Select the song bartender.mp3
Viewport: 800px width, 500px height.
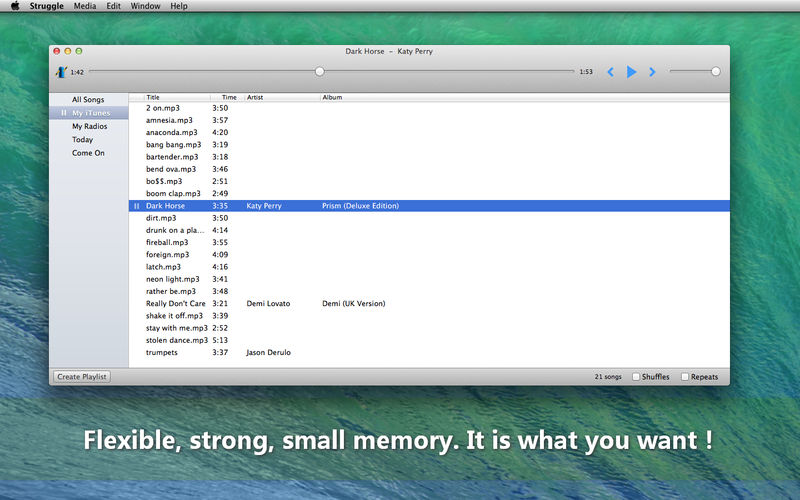click(x=172, y=157)
